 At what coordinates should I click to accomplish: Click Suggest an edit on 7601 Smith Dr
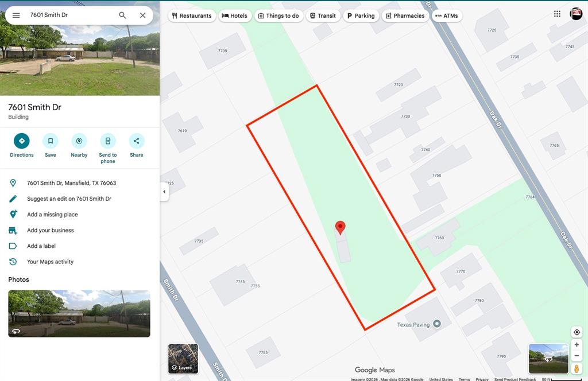click(x=69, y=199)
